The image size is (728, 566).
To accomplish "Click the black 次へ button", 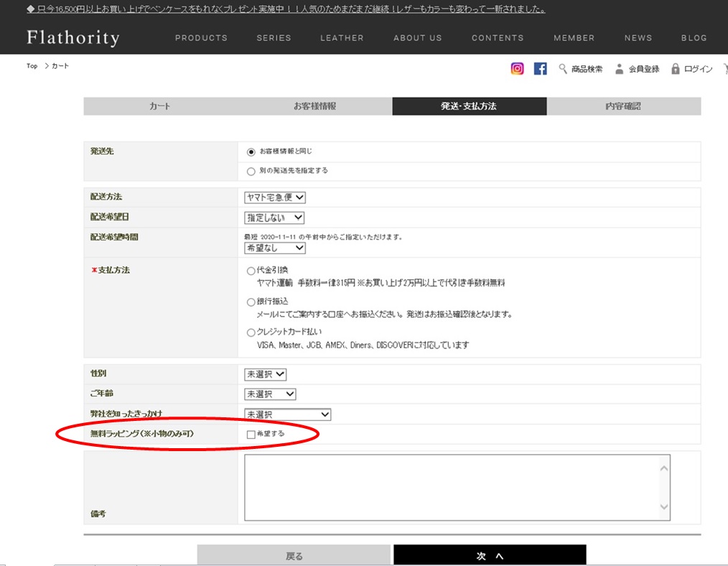I will click(490, 555).
